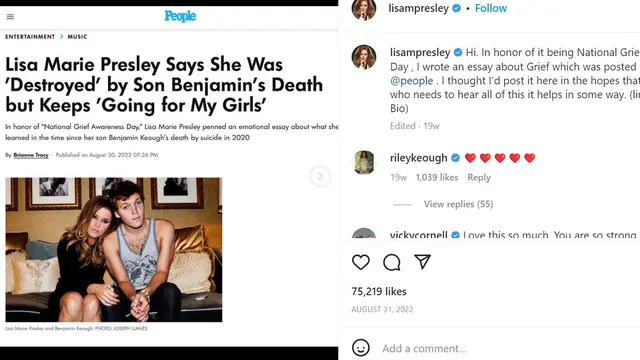Open comments with speech bubble icon
The height and width of the screenshot is (360, 640).
click(391, 262)
